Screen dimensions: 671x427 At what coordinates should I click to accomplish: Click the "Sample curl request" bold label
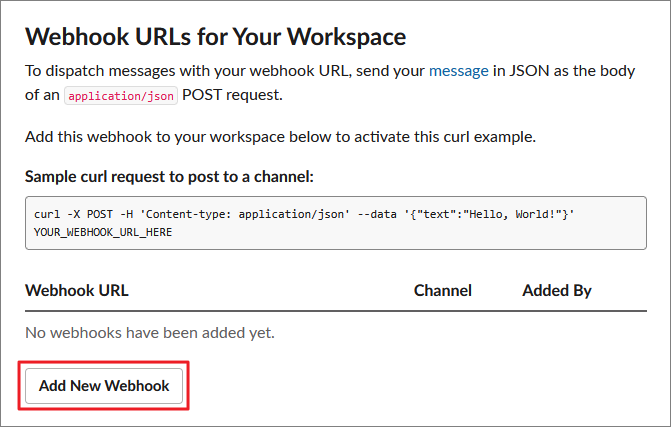169,177
